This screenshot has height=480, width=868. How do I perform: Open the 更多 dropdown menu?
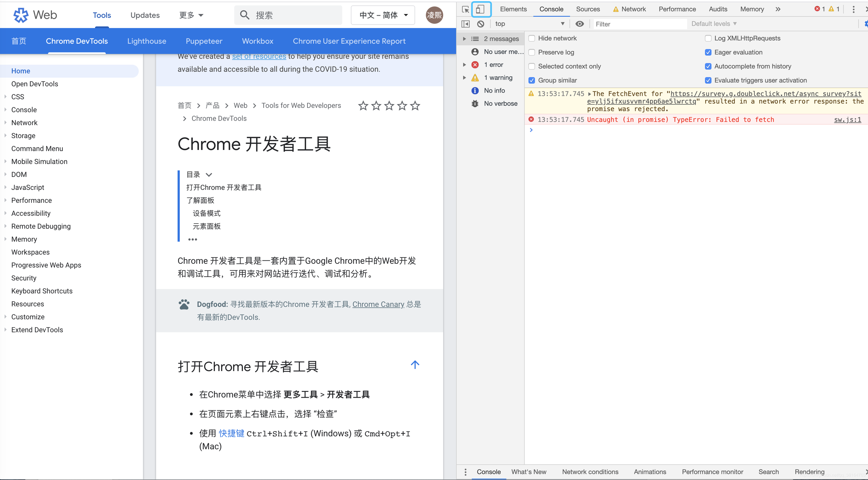pyautogui.click(x=191, y=15)
